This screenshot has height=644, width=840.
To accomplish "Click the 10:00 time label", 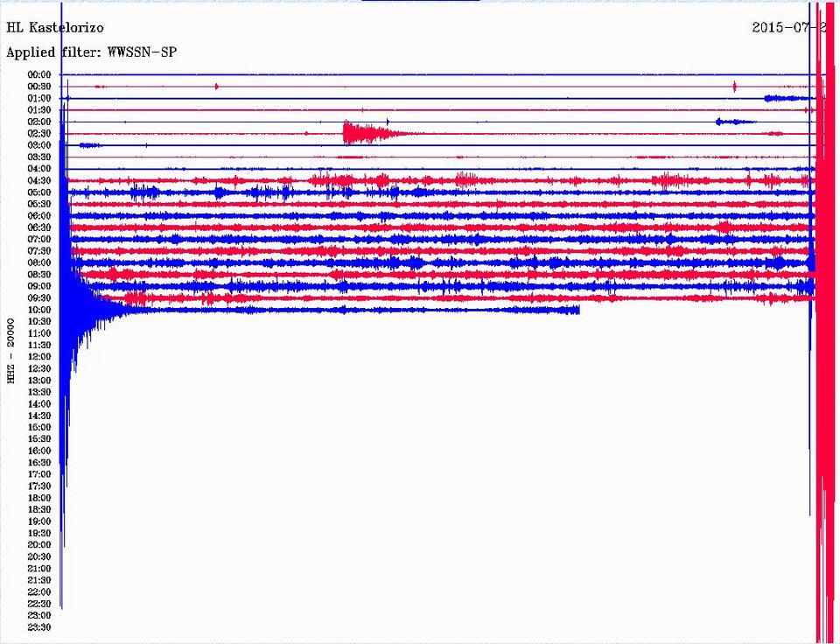I will (38, 309).
